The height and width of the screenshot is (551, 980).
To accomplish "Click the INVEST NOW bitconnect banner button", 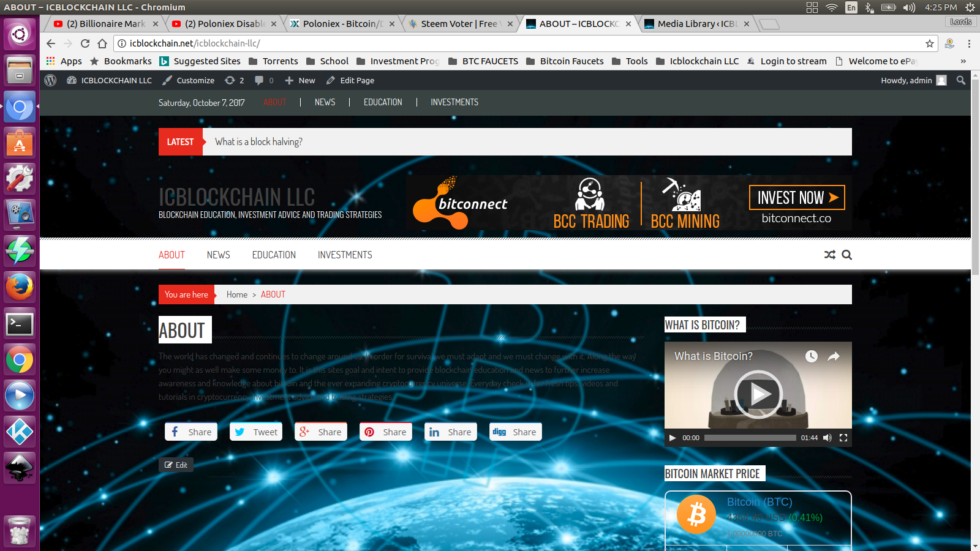I will point(797,197).
